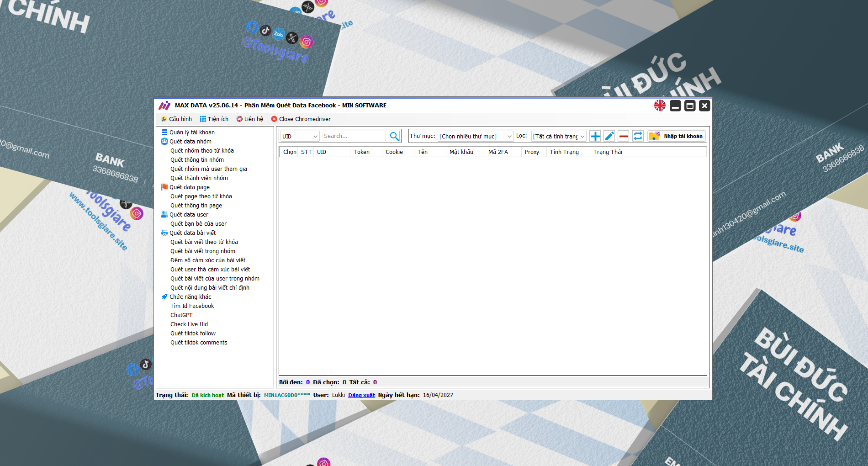Click the Quét data page flag icon

(164, 187)
